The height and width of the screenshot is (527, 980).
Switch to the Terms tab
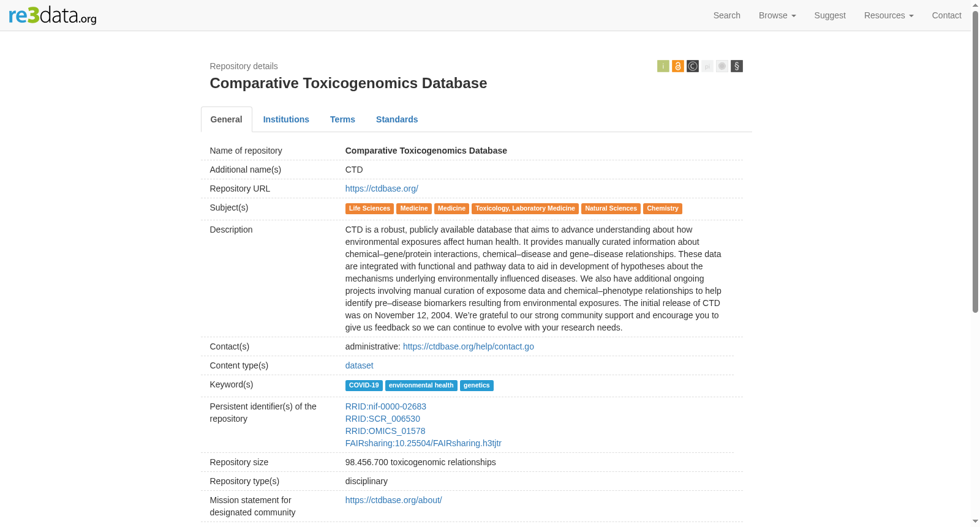pos(342,119)
